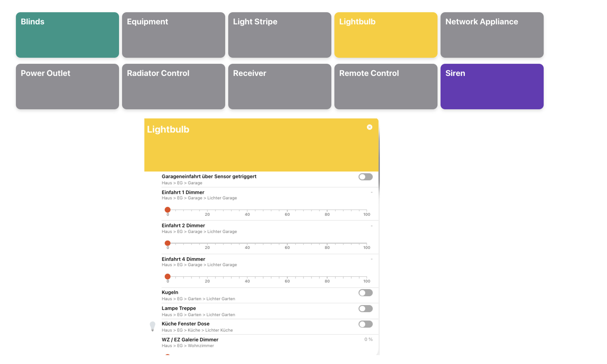Toggle the Kugeln light switch
The width and height of the screenshot is (607, 364).
pyautogui.click(x=365, y=293)
